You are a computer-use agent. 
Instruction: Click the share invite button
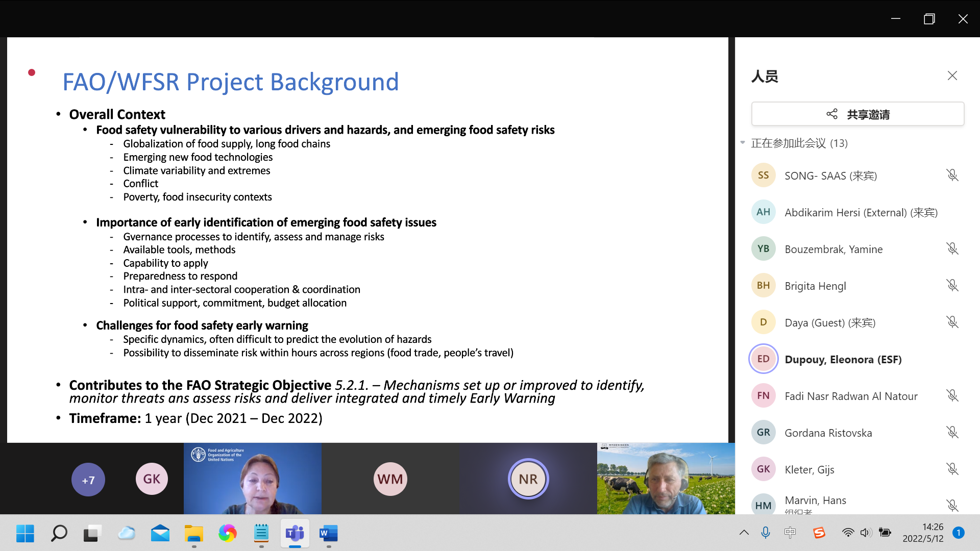click(x=857, y=114)
